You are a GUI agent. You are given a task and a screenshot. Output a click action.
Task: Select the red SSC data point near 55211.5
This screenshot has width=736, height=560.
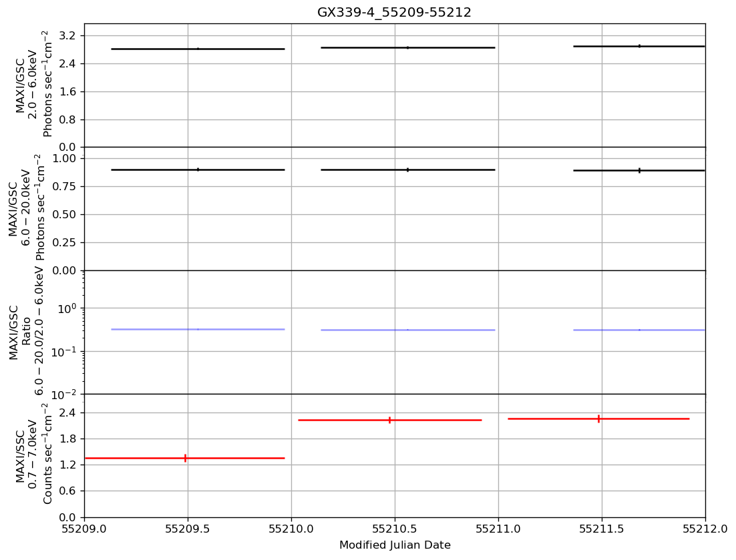pyautogui.click(x=599, y=418)
